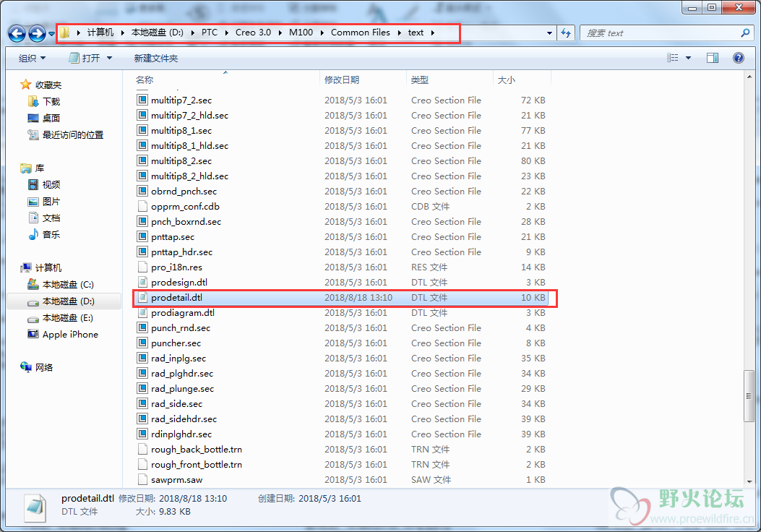Click the scrollbar up arrow
This screenshot has height=532, width=761.
coord(749,77)
